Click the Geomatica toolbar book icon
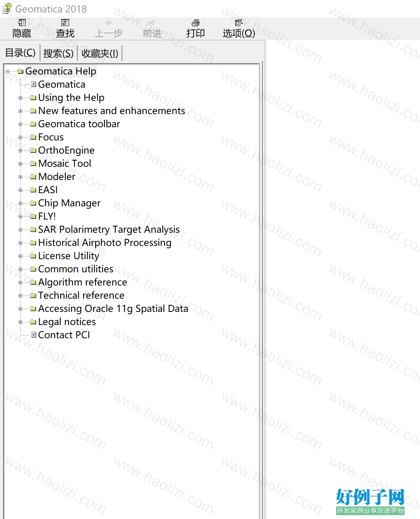 point(33,124)
